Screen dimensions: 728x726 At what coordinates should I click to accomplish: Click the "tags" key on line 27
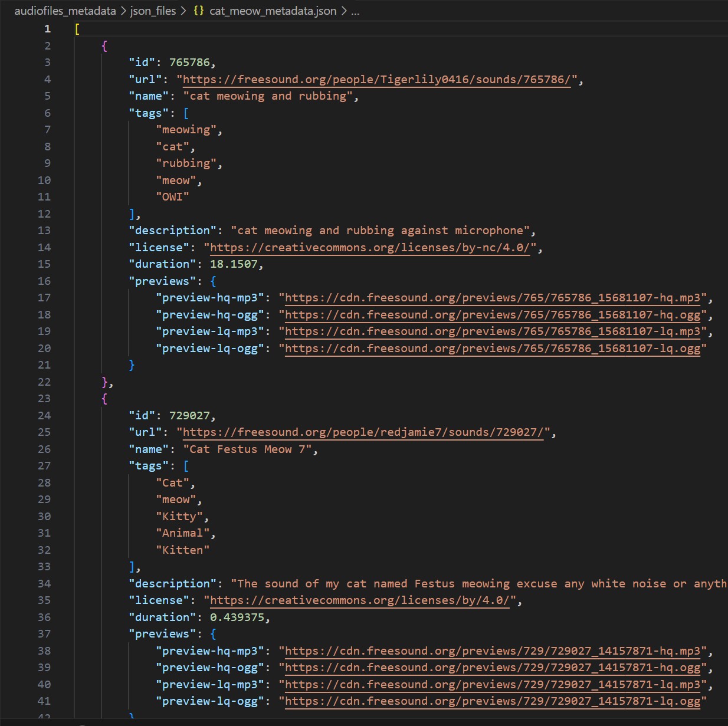coord(149,466)
